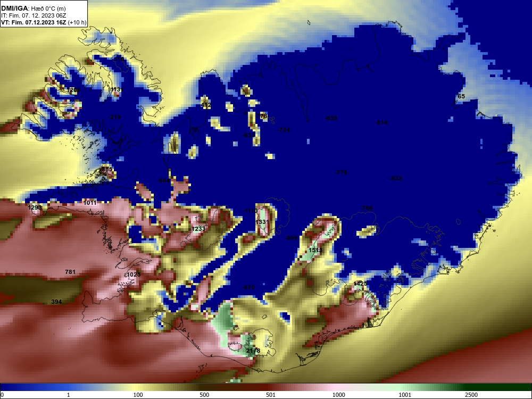The width and height of the screenshot is (532, 399).
Task: Click the map value -724
Action: point(284,130)
